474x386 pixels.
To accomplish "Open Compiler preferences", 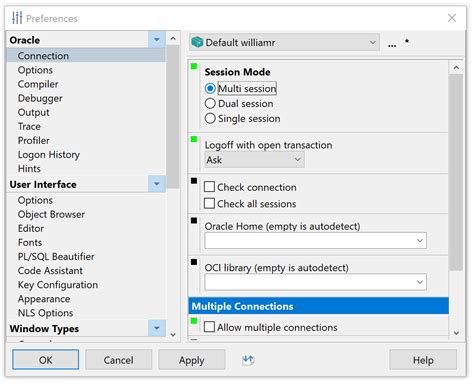I will [x=38, y=84].
